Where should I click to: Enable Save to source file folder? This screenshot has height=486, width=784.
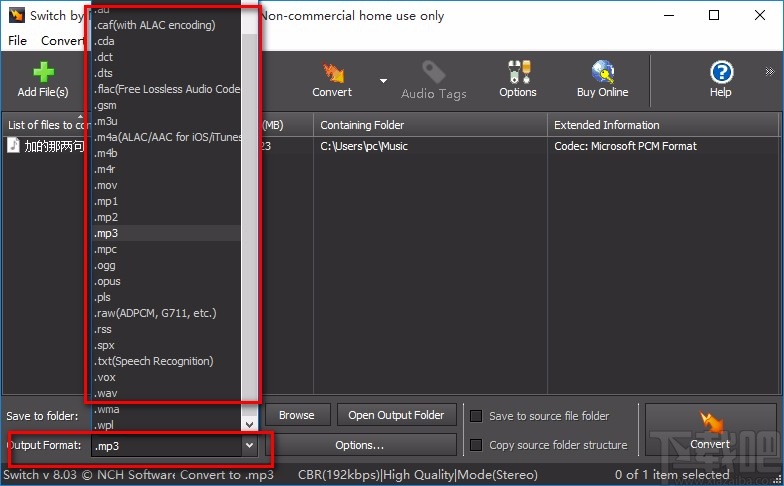(476, 416)
